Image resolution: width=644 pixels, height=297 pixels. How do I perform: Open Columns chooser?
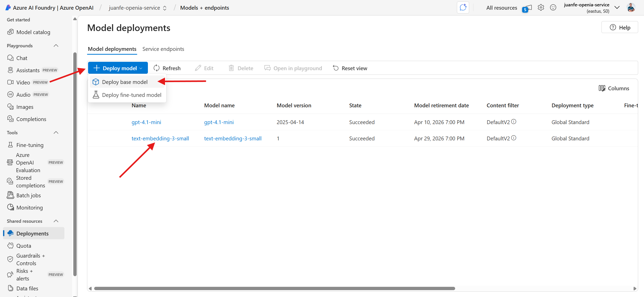[x=614, y=88]
